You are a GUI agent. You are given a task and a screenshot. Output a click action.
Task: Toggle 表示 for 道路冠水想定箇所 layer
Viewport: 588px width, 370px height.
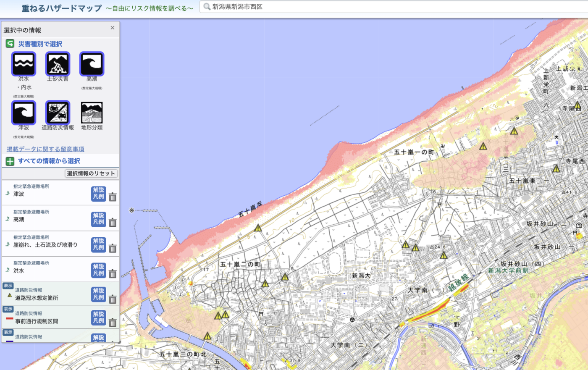(x=8, y=286)
